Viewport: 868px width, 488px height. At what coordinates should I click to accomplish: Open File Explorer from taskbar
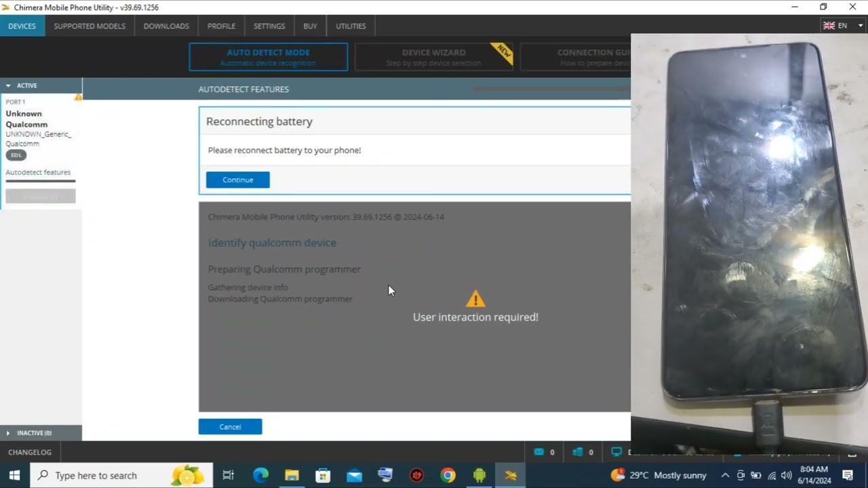click(x=292, y=475)
